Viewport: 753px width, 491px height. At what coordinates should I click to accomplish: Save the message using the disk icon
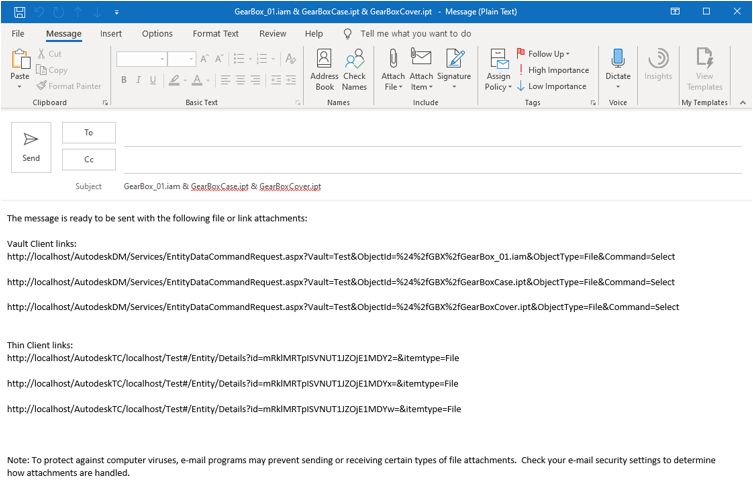click(x=19, y=12)
